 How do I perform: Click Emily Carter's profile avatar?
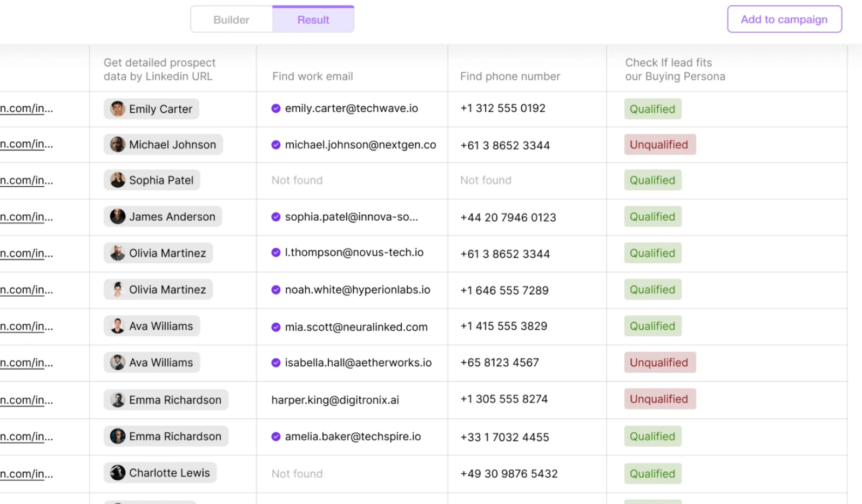coord(117,109)
